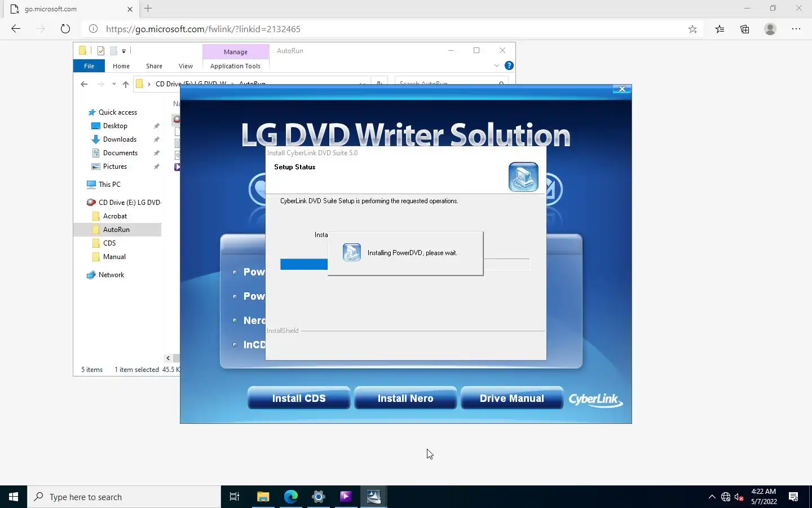The width and height of the screenshot is (812, 508).
Task: Show hidden system tray icons
Action: [712, 497]
